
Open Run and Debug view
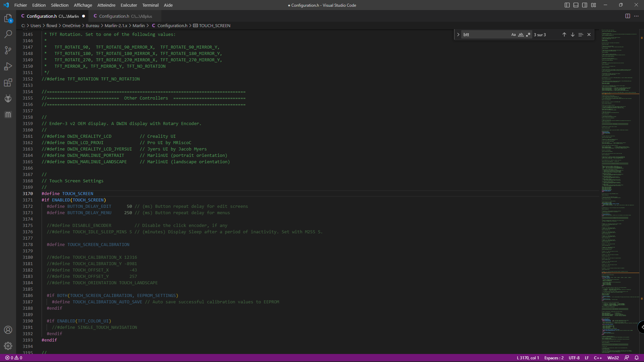pyautogui.click(x=8, y=66)
